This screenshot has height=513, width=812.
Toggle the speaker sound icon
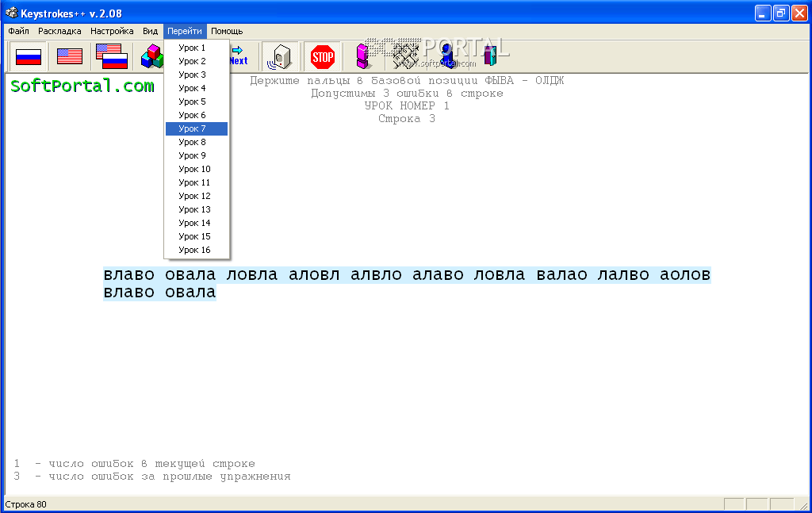280,56
